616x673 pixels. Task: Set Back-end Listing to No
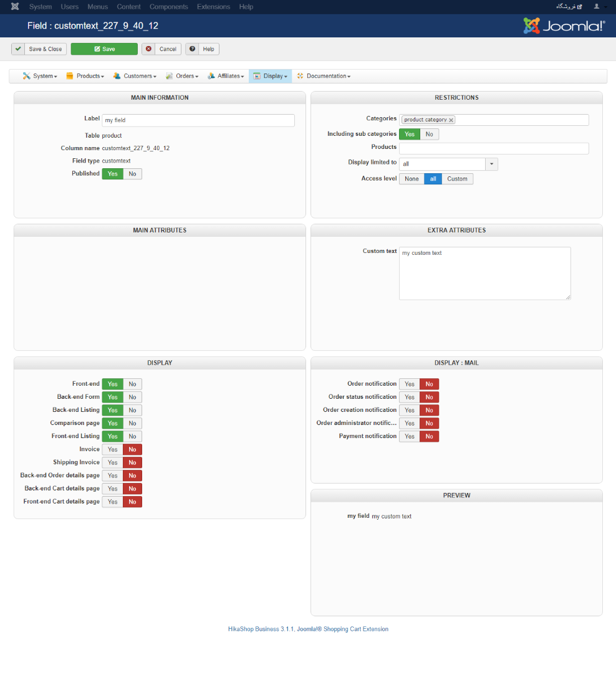[132, 410]
